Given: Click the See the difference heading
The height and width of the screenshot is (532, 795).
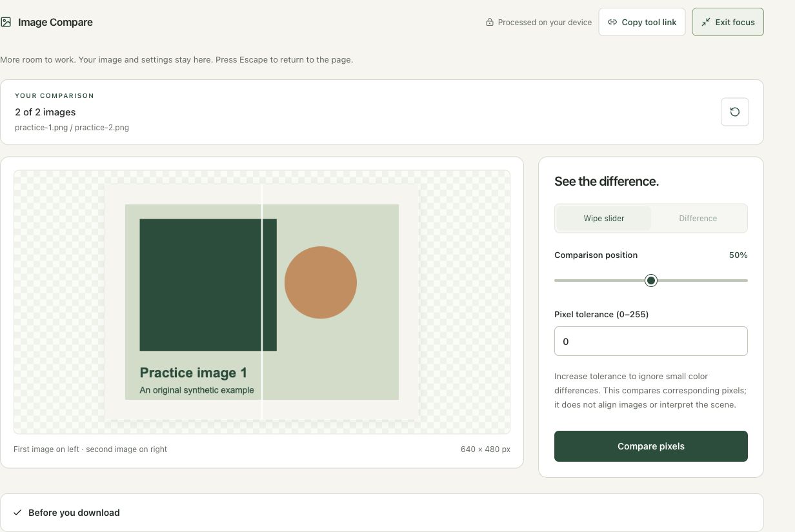Looking at the screenshot, I should 607,181.
